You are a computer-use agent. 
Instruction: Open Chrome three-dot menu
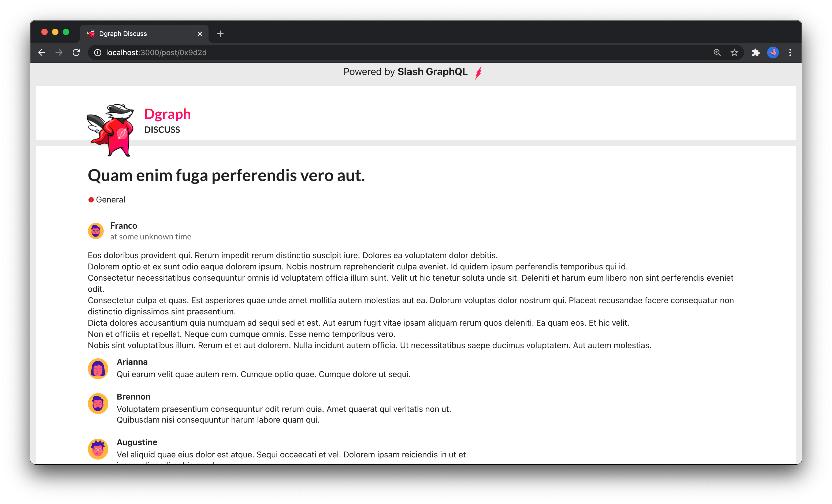click(790, 53)
